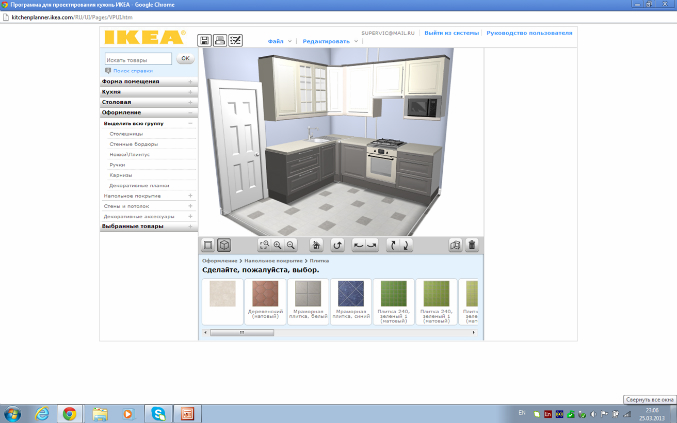Click the zoom-to-fit icon
This screenshot has width=677, height=423.
pos(264,245)
